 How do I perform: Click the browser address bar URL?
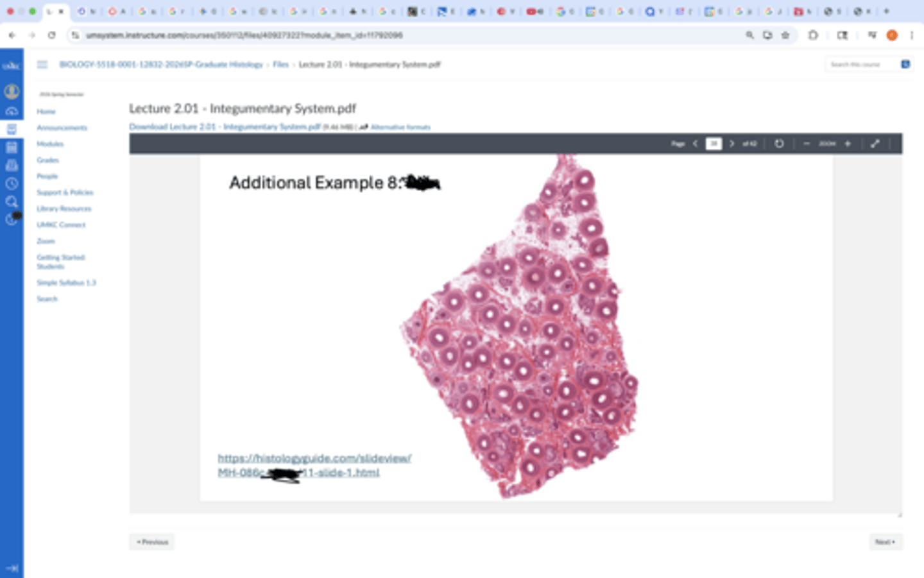point(244,35)
